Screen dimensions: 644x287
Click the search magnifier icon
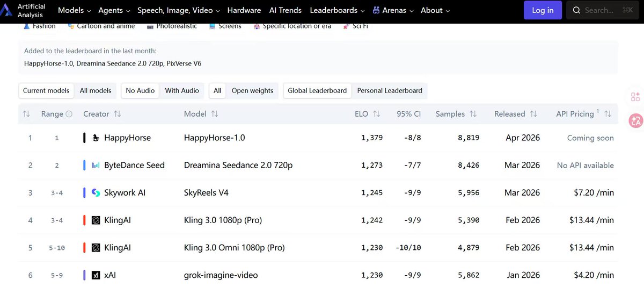(x=576, y=10)
